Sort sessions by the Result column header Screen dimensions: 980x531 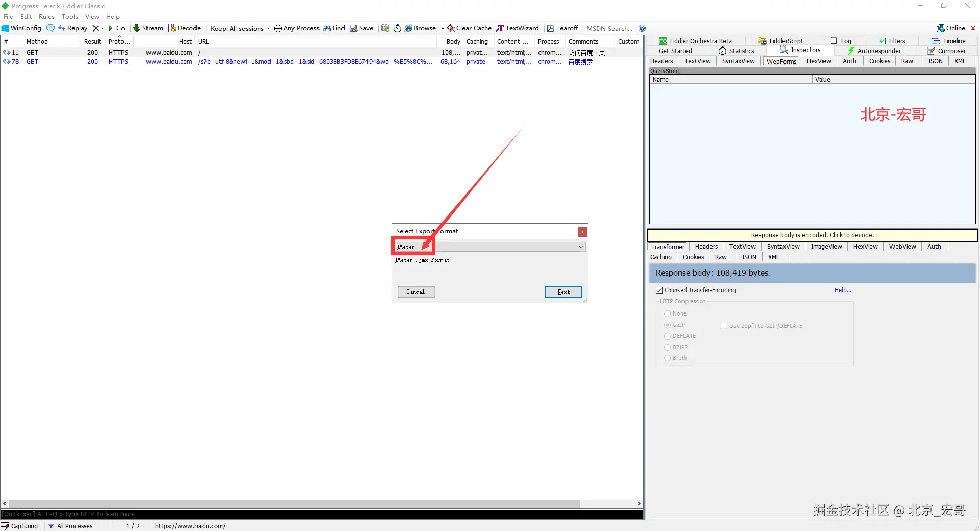click(x=92, y=42)
